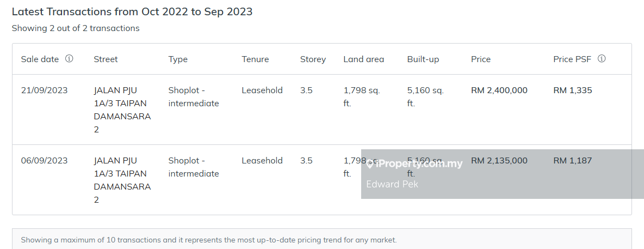Click the RM 1,187 price PSF value

coord(572,161)
